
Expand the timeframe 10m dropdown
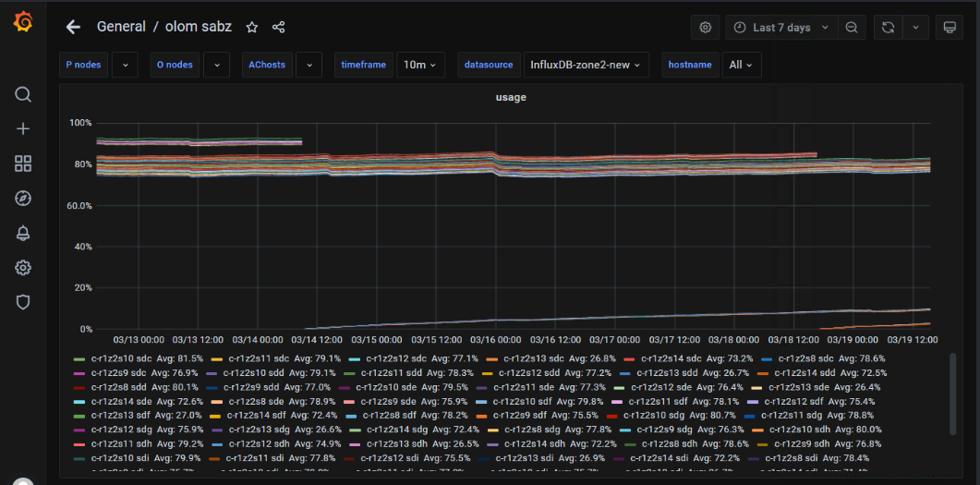[x=420, y=65]
